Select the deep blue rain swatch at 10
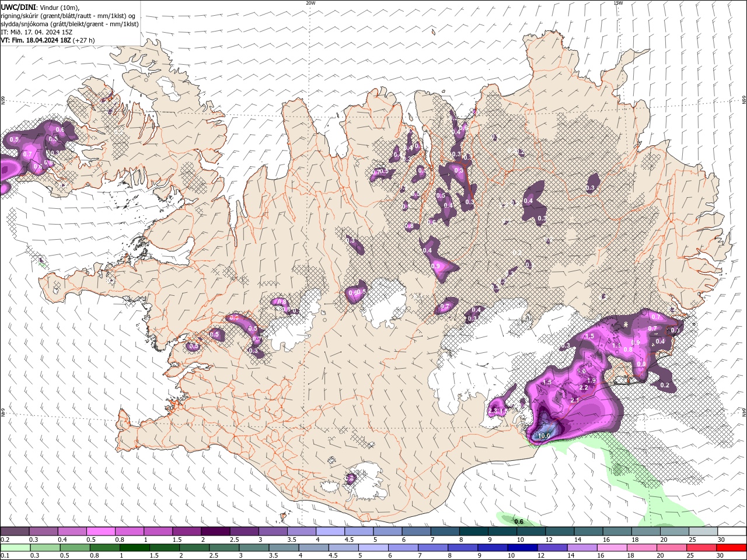 point(522,548)
